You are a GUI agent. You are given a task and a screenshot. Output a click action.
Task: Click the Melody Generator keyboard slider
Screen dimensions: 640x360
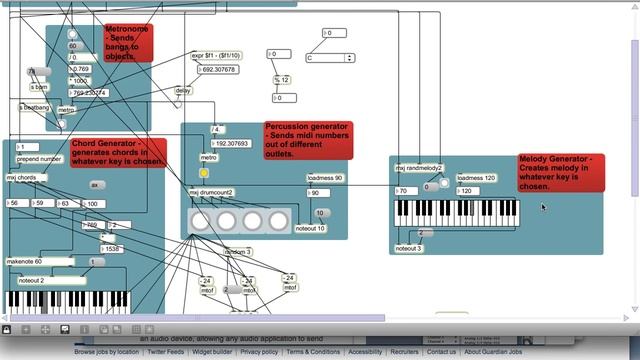coord(457,213)
